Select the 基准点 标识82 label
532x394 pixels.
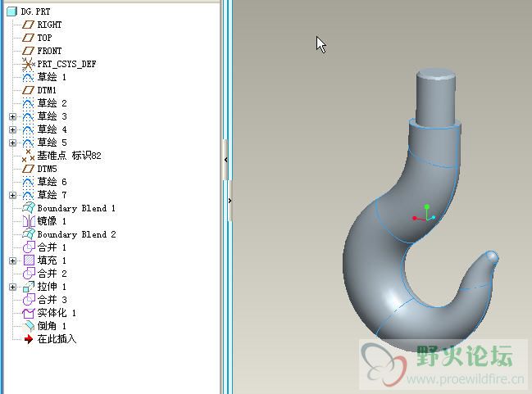[x=69, y=156]
